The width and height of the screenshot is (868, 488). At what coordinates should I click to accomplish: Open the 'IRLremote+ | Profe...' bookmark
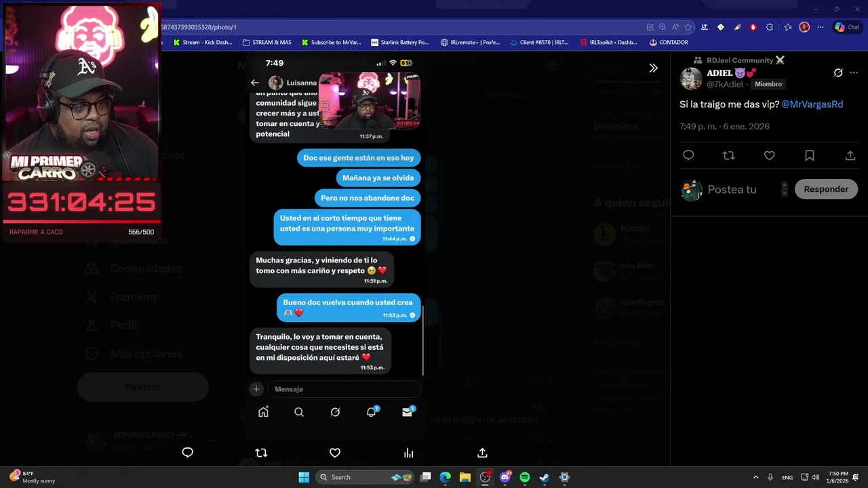click(470, 42)
